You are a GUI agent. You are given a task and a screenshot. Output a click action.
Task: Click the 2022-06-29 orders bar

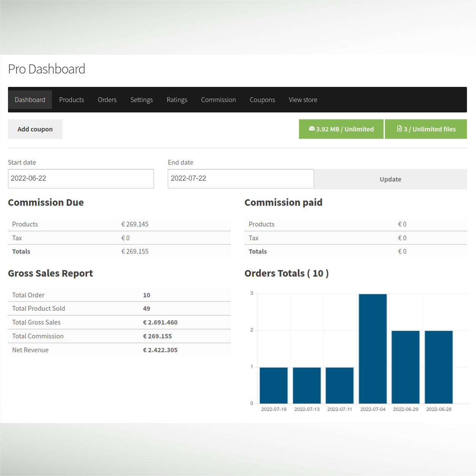pyautogui.click(x=406, y=367)
